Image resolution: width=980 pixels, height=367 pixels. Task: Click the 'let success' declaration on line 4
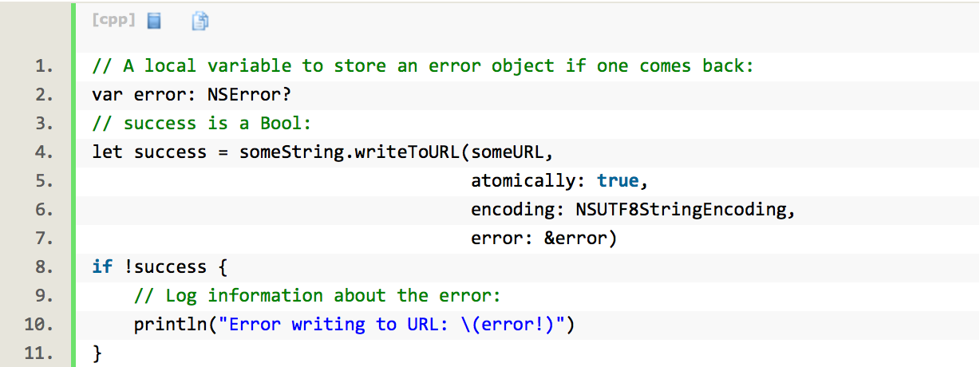tap(150, 152)
